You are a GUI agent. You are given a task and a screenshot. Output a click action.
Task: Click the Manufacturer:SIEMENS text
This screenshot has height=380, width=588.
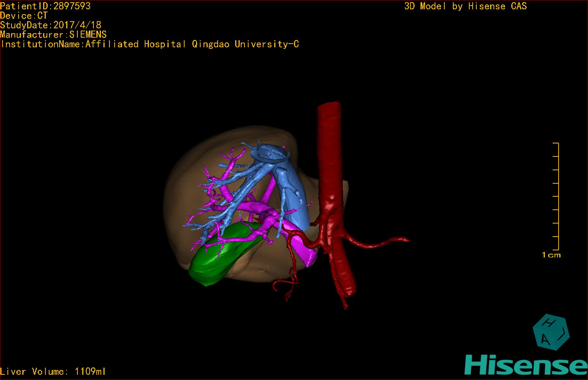(53, 35)
